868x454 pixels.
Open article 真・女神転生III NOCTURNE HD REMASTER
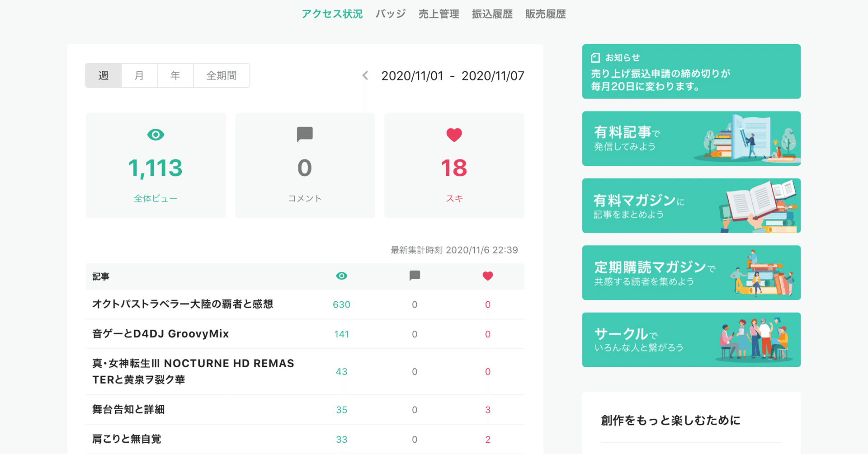tap(193, 371)
